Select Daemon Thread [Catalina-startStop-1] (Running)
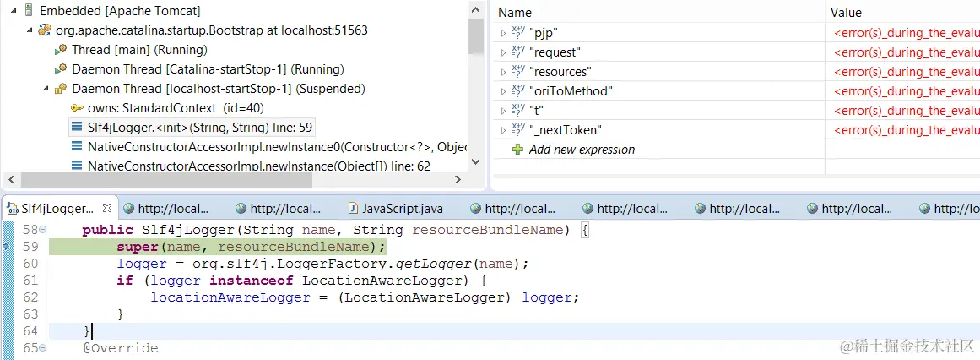980x360 pixels. coord(208,68)
